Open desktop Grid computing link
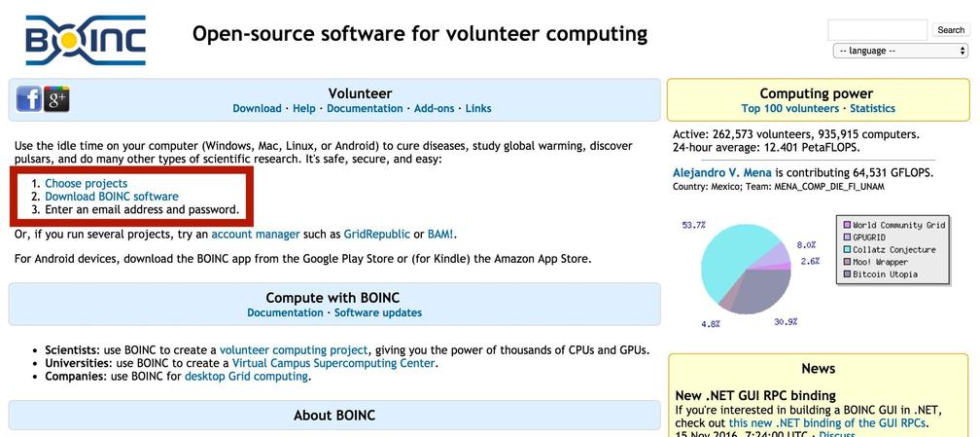Viewport: 980px width, 437px height. pyautogui.click(x=246, y=377)
